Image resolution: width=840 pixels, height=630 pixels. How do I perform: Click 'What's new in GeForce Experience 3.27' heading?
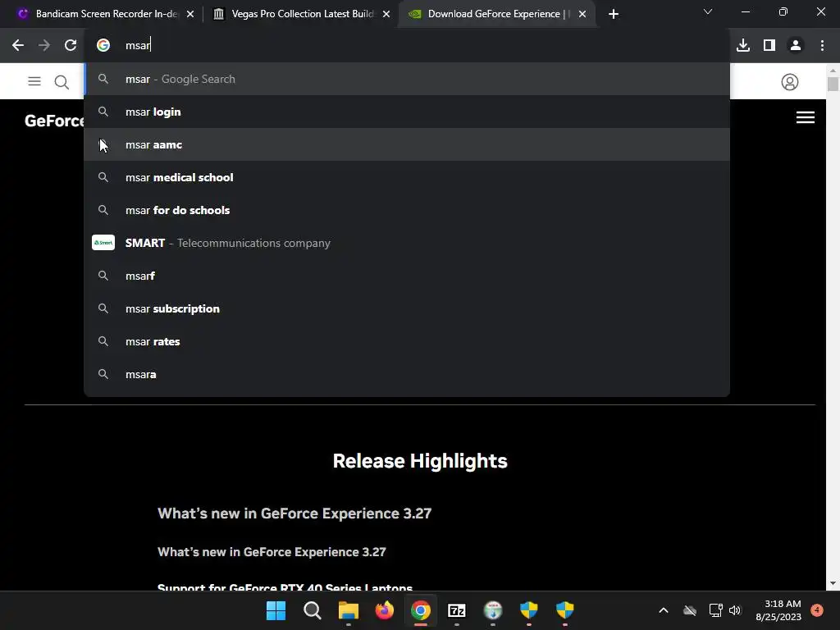click(294, 514)
